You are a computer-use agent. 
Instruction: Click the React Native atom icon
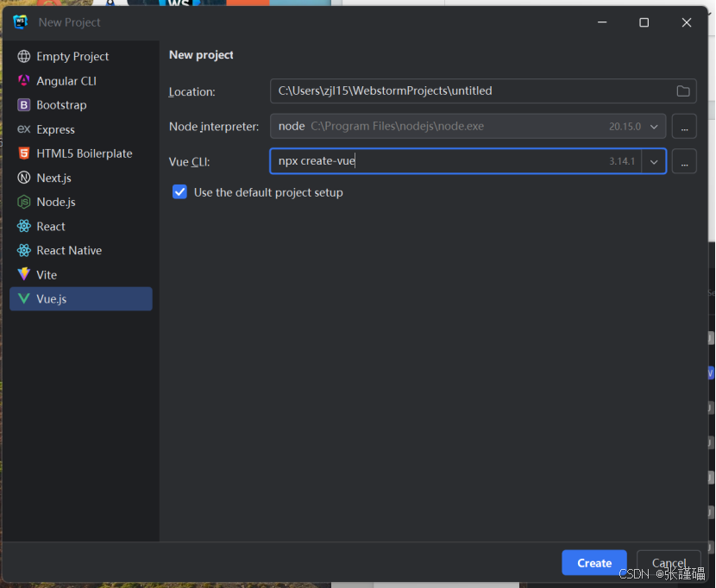24,250
